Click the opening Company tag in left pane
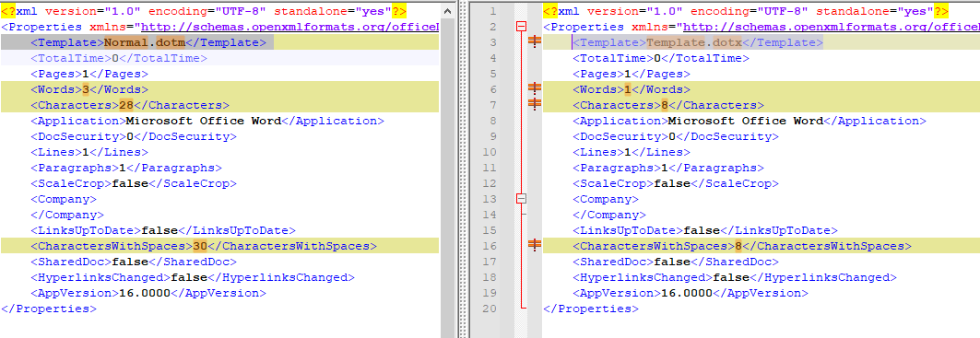 point(64,199)
